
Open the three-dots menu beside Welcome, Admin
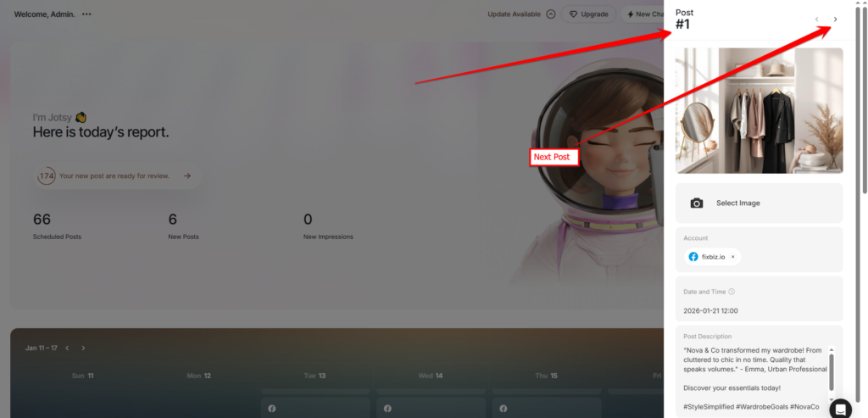86,14
